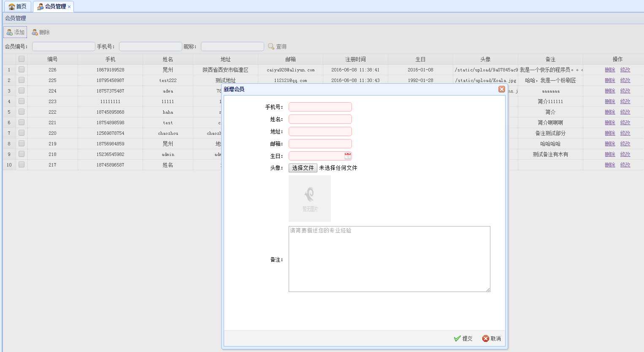Check the row checkbox for member 218
Screen dimensions: 644x352
tap(22, 154)
